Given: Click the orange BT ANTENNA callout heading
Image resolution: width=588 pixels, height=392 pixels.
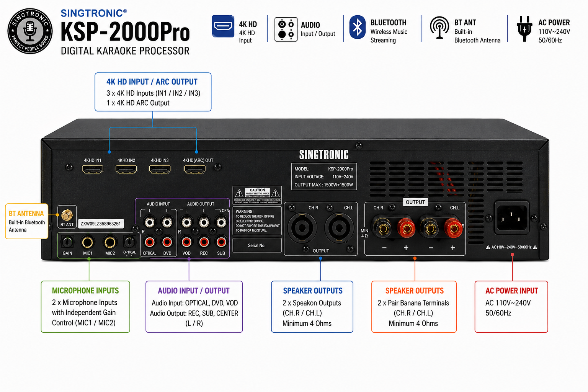Looking at the screenshot, I should (26, 214).
